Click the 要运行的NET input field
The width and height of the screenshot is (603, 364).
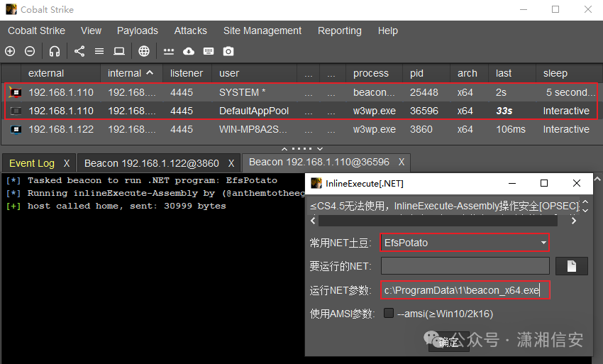(x=465, y=266)
